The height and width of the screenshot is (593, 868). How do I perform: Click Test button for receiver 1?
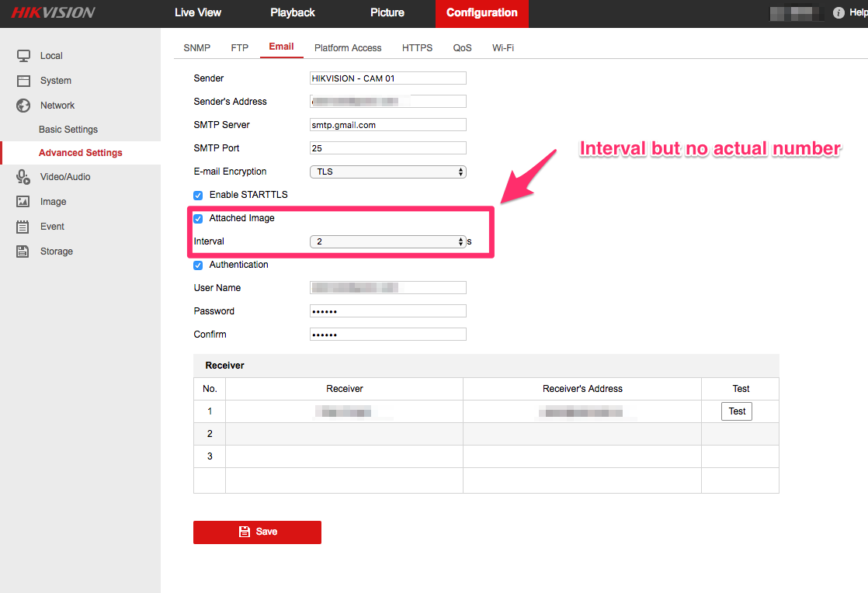pos(737,411)
